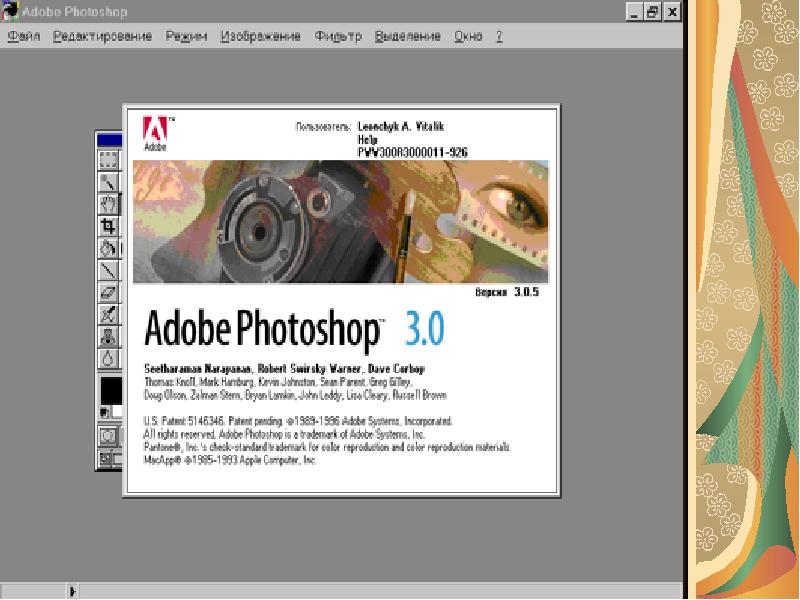Click the blue toolbox title bar

[110, 139]
